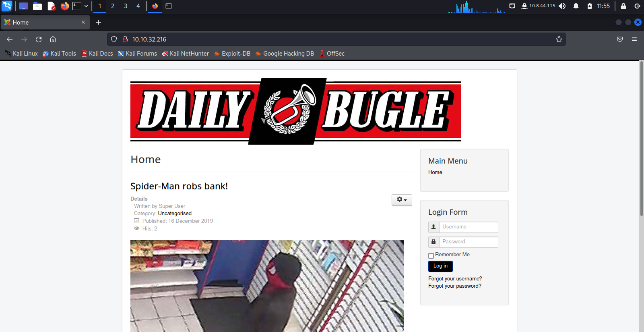
Task: Click the Log in button
Action: point(440,266)
